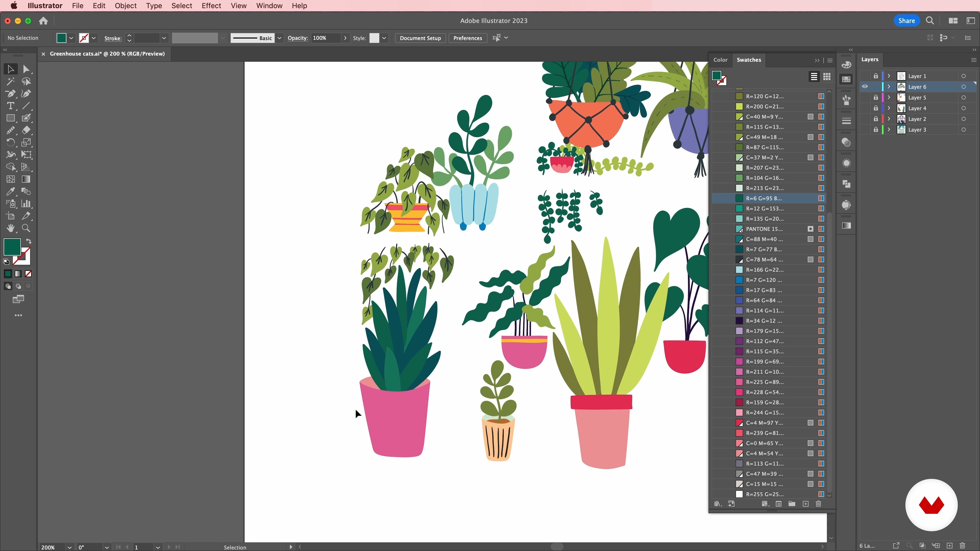Unlock Layer 3 lock icon
This screenshot has height=551, width=980.
[876, 130]
